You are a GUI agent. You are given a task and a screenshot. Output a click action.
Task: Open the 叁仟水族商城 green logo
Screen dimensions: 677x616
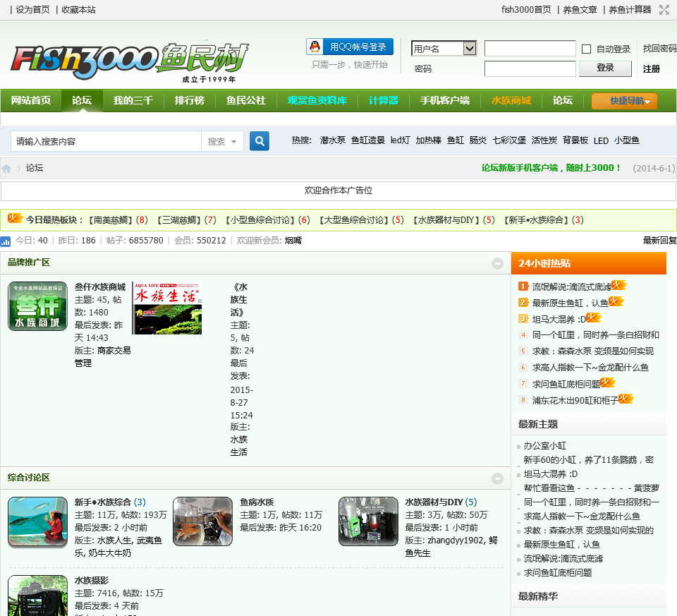point(37,306)
